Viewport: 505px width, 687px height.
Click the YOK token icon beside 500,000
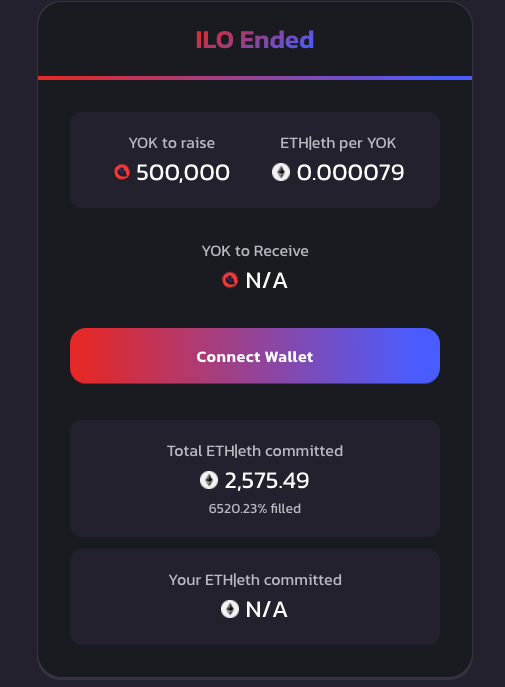pyautogui.click(x=122, y=172)
